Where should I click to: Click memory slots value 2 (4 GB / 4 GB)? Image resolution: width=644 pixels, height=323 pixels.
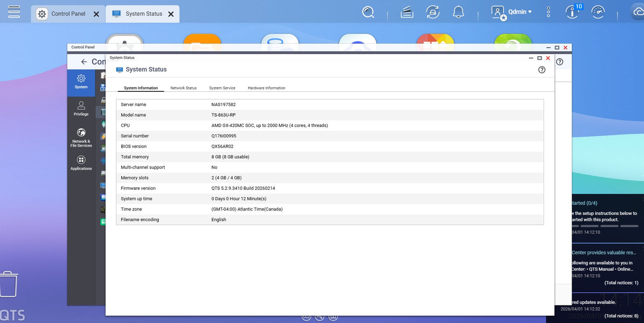pyautogui.click(x=226, y=178)
